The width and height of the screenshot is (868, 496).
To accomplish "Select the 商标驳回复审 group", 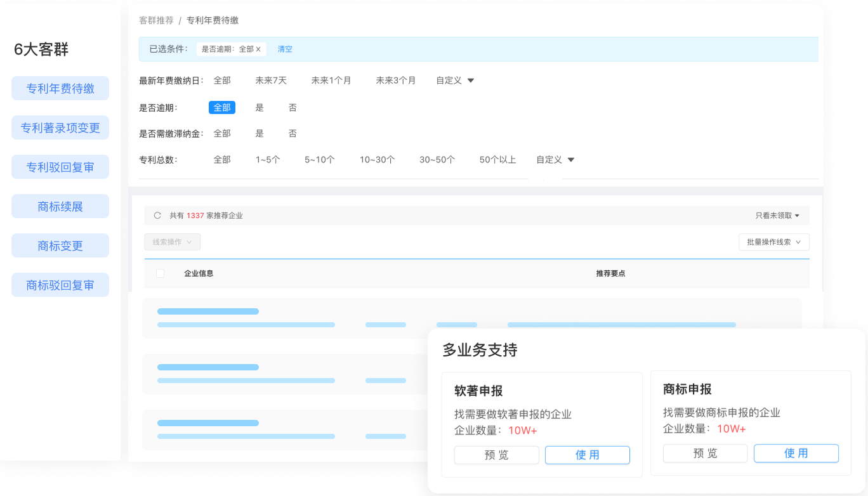I will [x=60, y=285].
